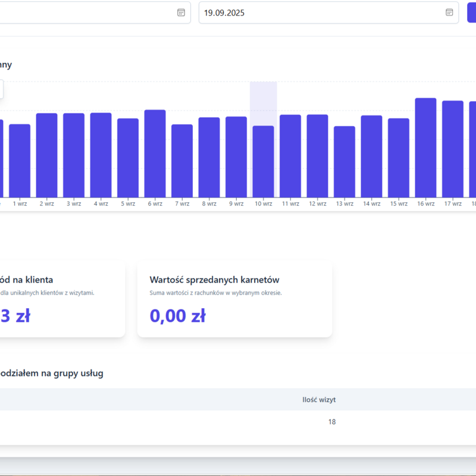
Task: Choose the 13 wrz bar in chart
Action: [345, 161]
